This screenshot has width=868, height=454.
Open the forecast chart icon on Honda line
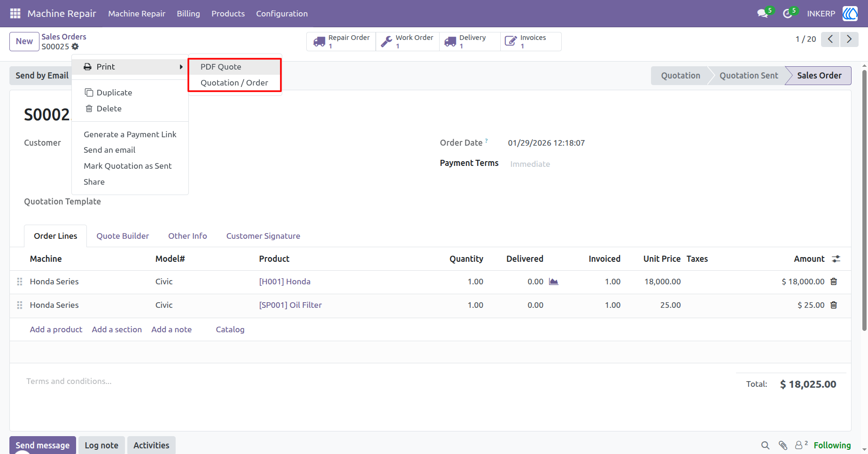(554, 282)
